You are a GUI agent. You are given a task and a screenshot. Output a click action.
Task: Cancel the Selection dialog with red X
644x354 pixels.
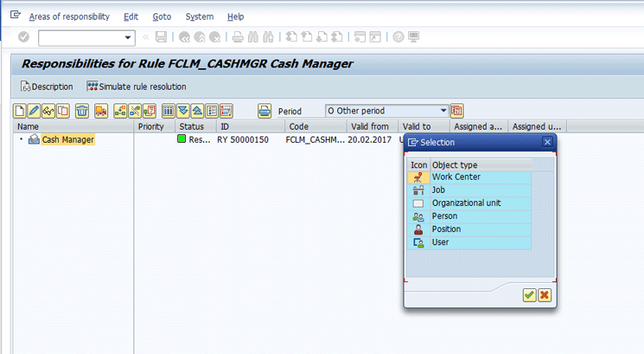pos(544,295)
